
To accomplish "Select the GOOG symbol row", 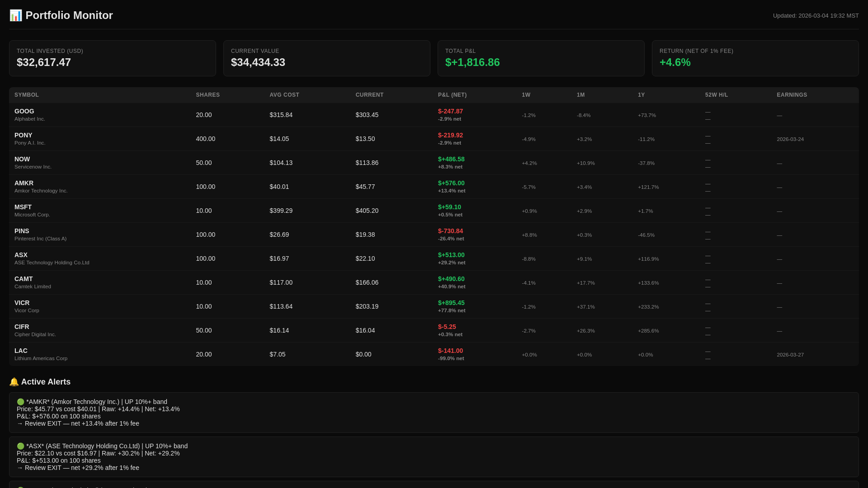I will tap(434, 115).
